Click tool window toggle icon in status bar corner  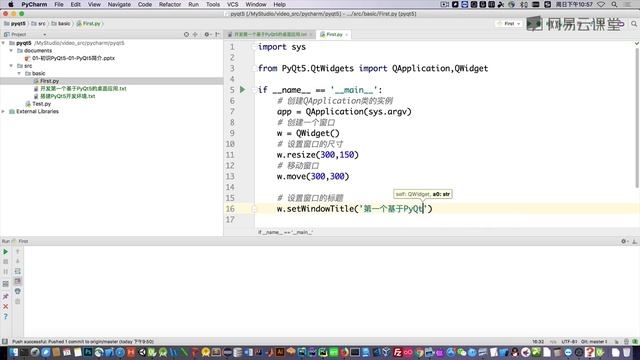pos(5,341)
